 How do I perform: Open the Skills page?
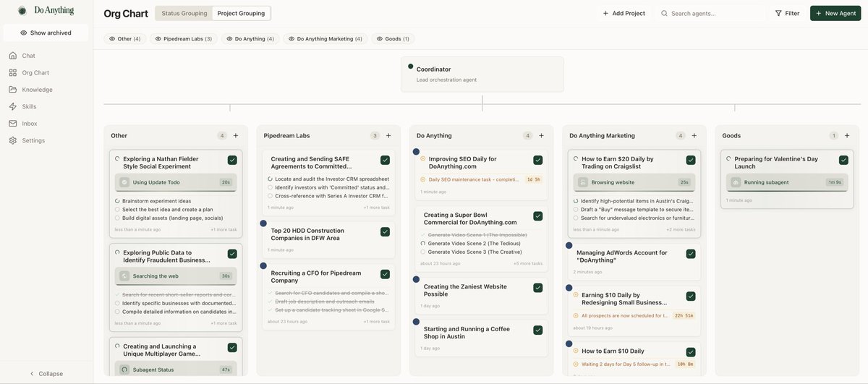pos(29,106)
